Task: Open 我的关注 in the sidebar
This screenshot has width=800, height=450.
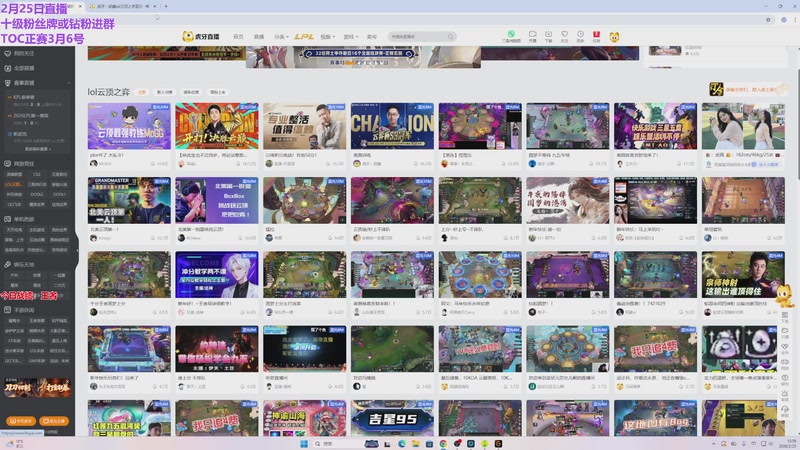Action: [23, 53]
